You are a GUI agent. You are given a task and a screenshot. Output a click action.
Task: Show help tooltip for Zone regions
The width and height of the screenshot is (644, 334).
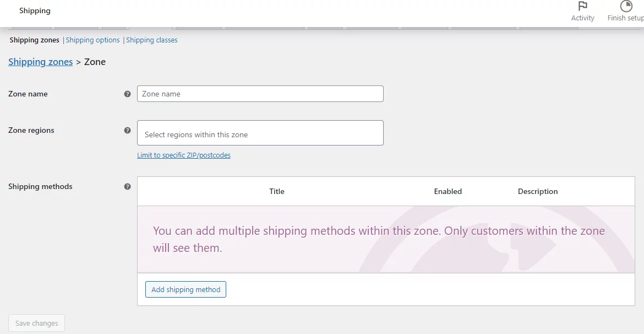point(128,131)
